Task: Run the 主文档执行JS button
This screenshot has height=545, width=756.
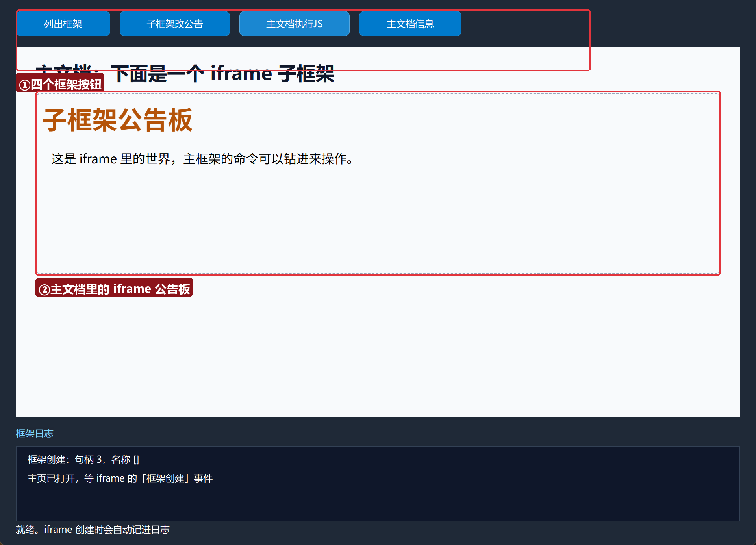Action: (295, 24)
